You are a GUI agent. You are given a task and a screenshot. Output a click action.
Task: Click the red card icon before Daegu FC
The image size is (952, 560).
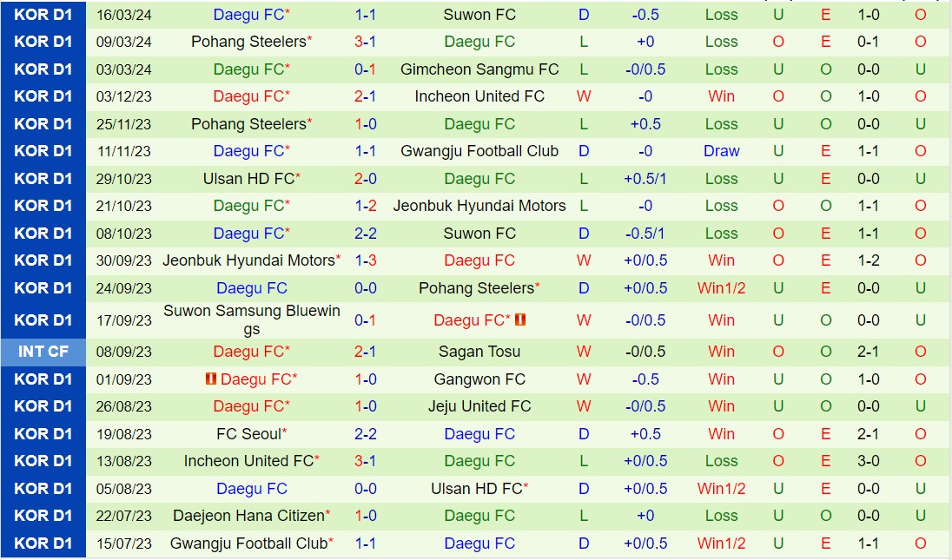click(211, 379)
